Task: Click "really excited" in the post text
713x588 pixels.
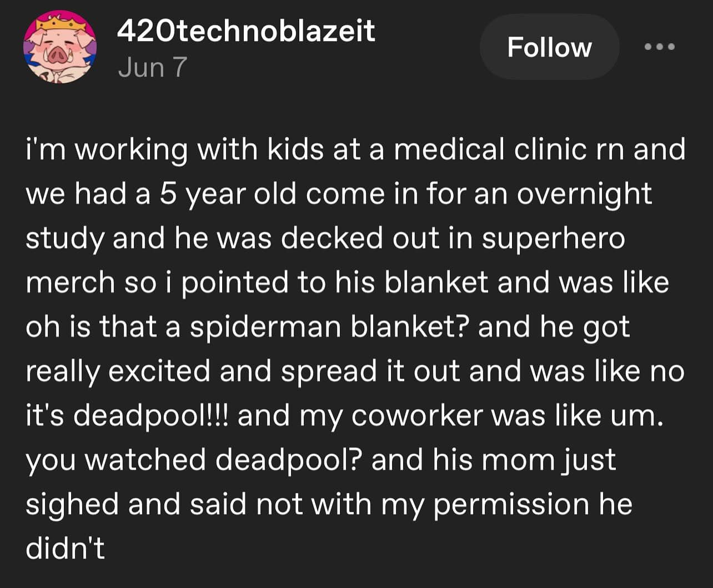Action: pos(118,371)
